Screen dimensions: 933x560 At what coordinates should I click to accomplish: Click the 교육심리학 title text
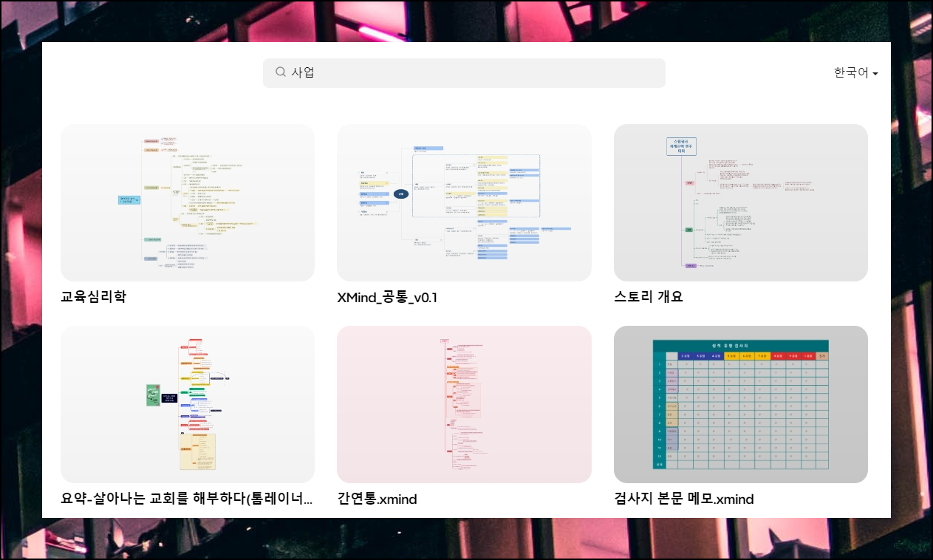[x=94, y=297]
